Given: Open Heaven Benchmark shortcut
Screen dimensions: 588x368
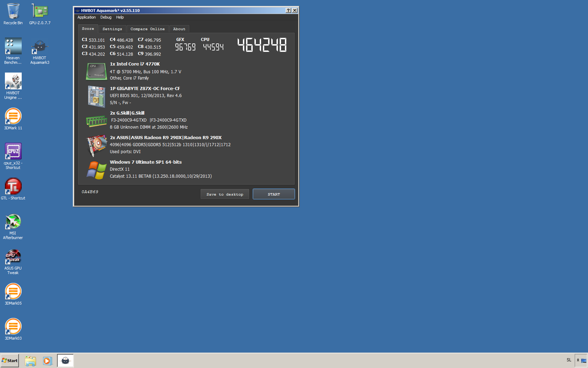Looking at the screenshot, I should 13,51.
